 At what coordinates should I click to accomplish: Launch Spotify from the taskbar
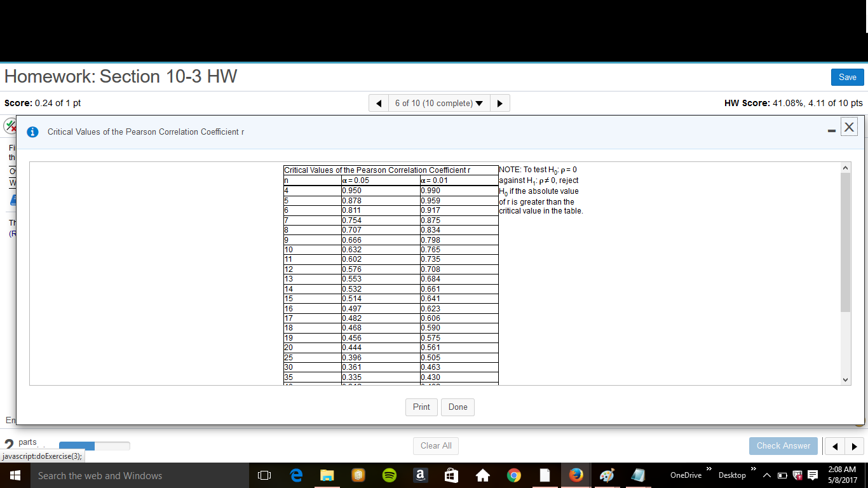click(x=389, y=475)
